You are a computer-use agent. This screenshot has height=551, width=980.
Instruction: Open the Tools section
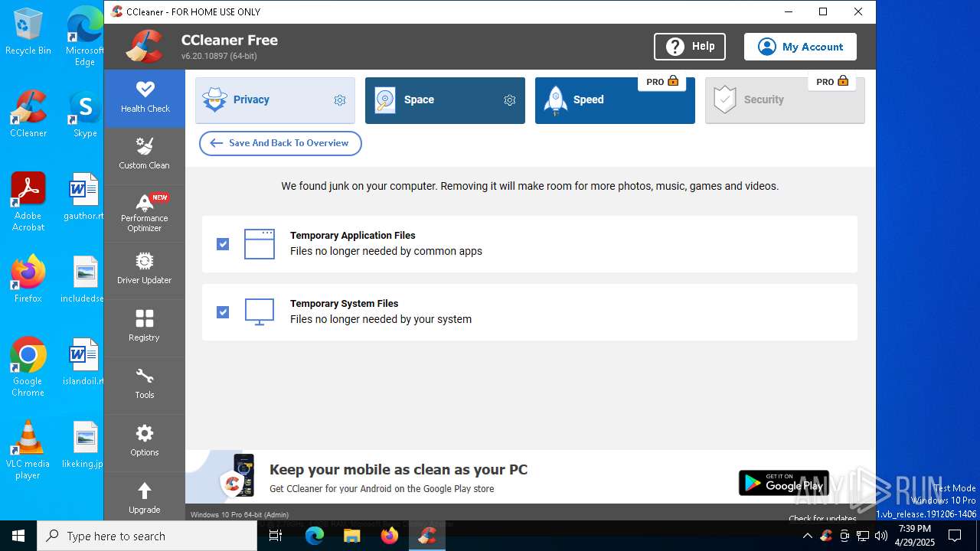145,385
